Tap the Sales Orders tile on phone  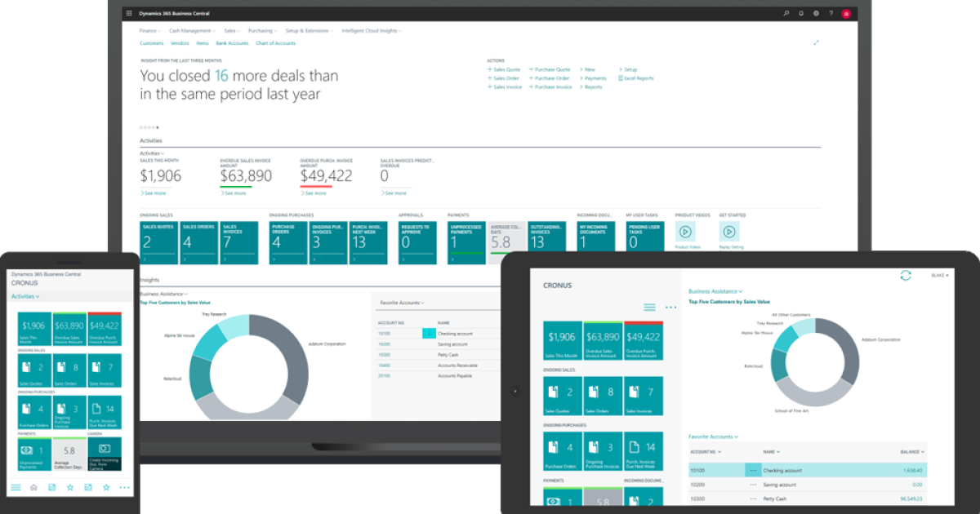click(x=69, y=370)
